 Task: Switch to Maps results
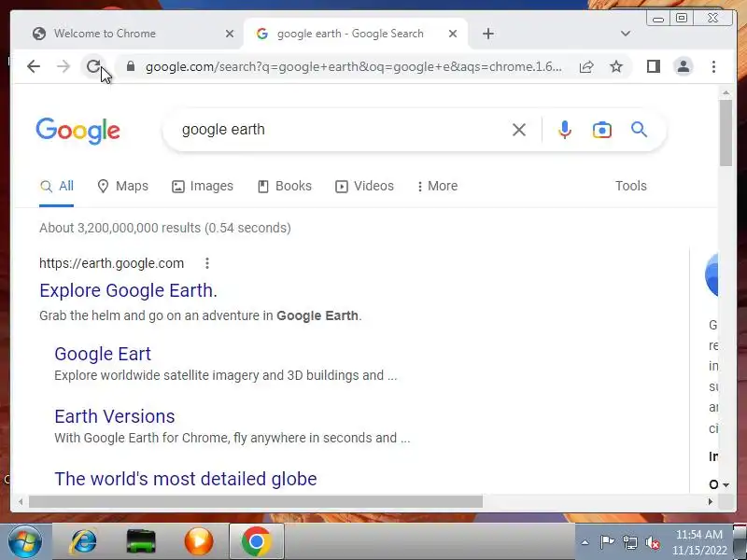pos(123,186)
